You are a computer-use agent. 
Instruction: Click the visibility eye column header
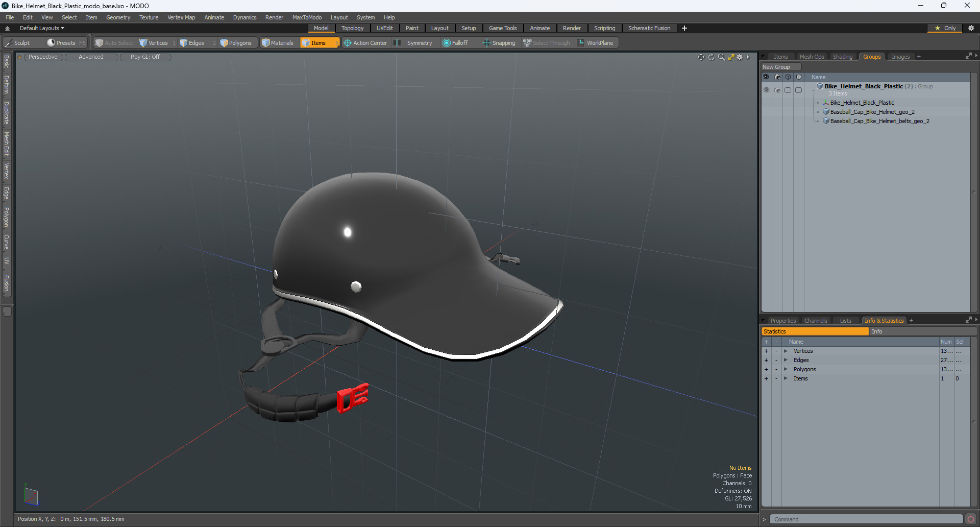(x=766, y=77)
